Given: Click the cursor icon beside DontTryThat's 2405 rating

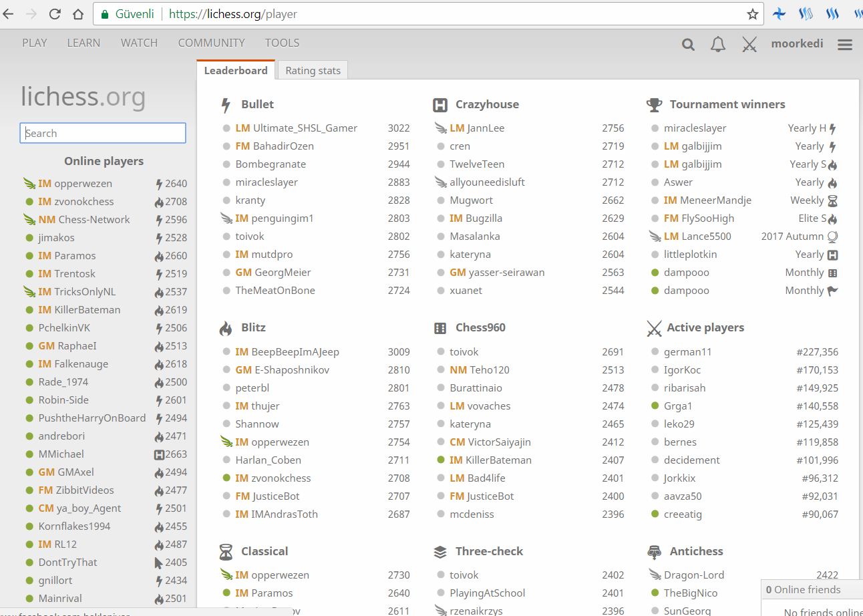Looking at the screenshot, I should (x=158, y=563).
